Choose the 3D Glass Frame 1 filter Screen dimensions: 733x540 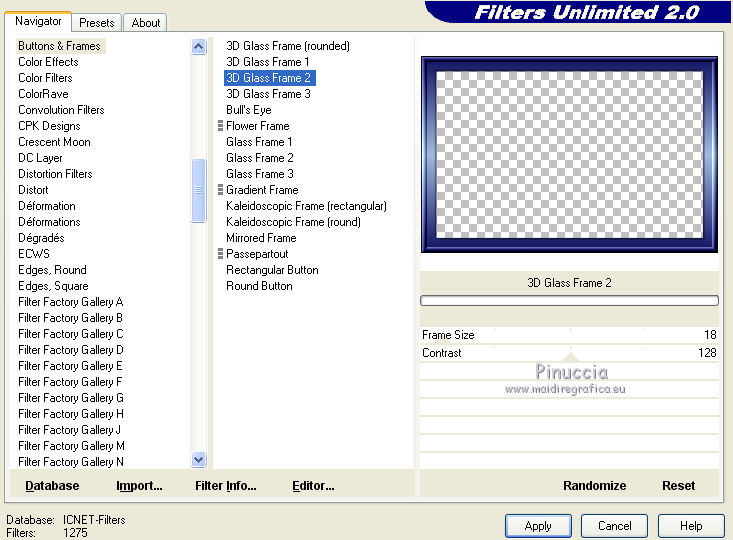267,62
